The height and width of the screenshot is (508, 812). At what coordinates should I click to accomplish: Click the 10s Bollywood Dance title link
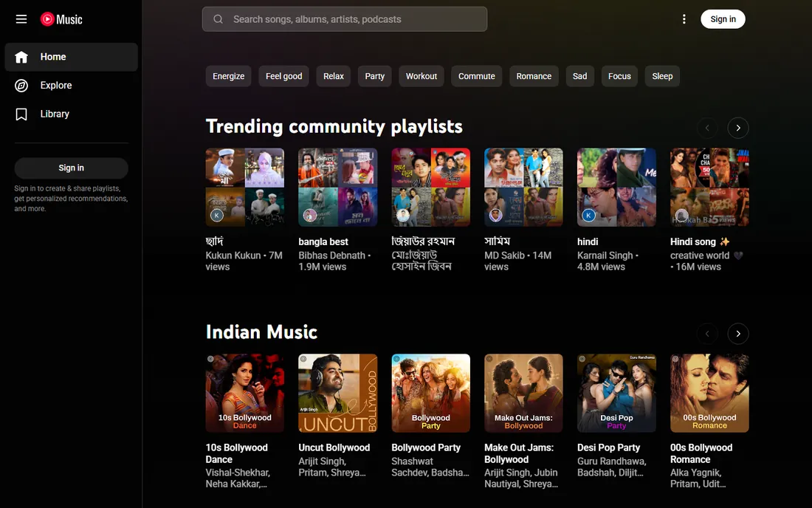[237, 453]
